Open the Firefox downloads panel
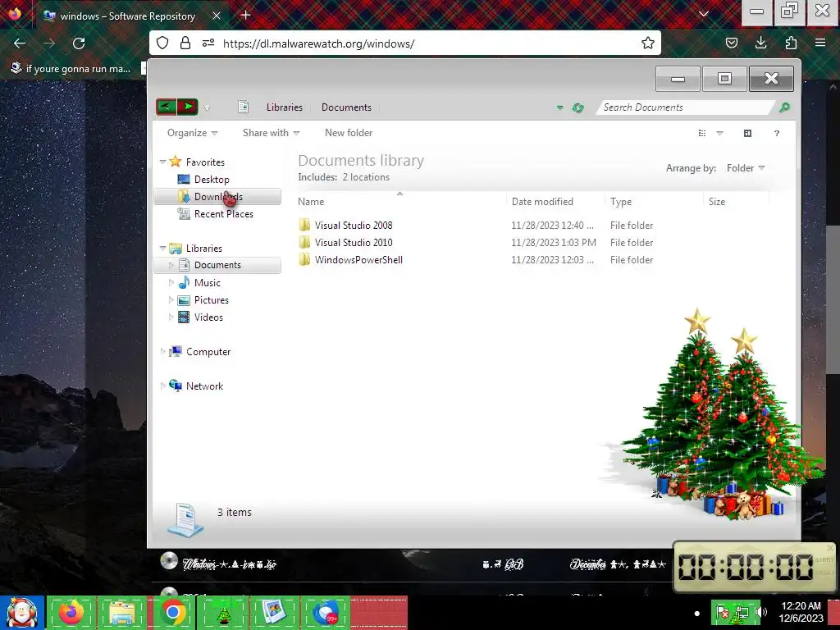840x630 pixels. click(760, 43)
